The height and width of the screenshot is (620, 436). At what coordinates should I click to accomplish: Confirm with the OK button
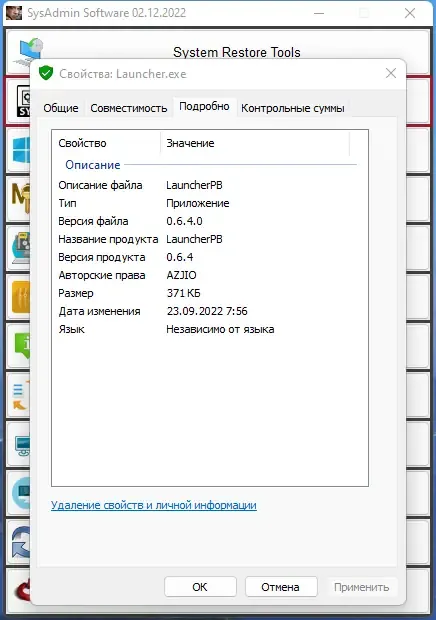coord(200,587)
